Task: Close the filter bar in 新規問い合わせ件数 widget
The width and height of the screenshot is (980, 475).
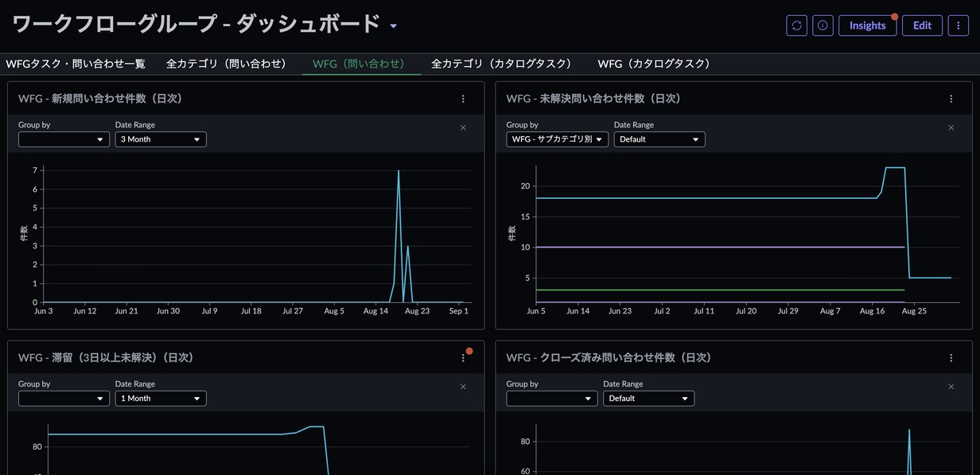Action: coord(463,127)
